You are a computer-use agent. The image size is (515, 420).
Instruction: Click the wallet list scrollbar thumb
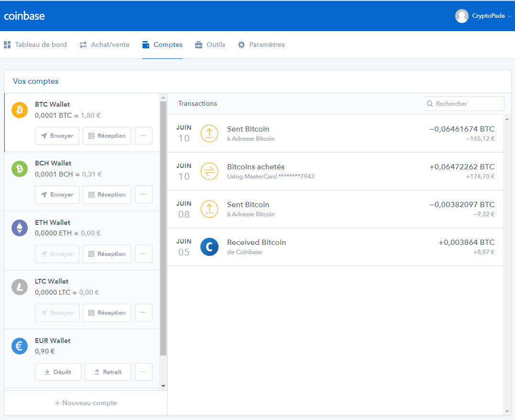[163, 228]
